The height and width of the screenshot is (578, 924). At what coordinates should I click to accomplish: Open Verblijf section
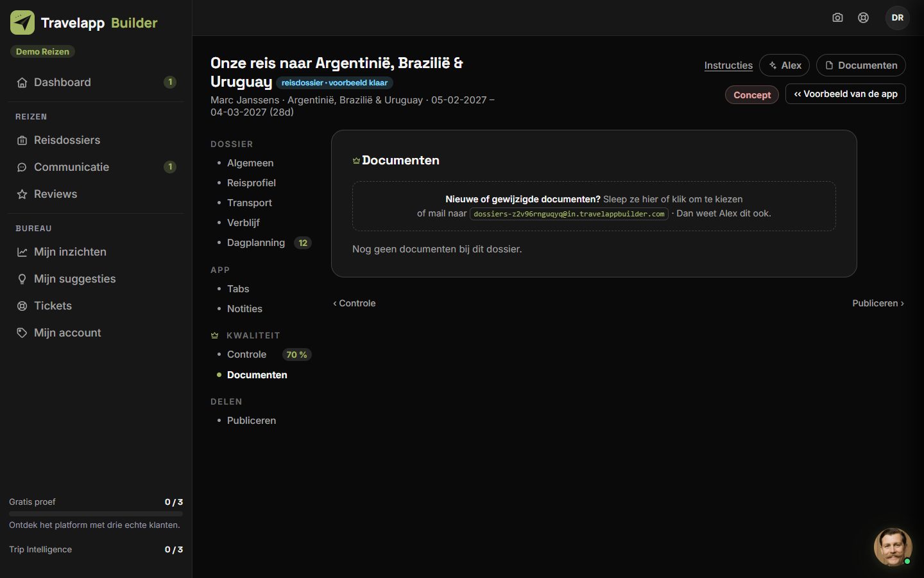pyautogui.click(x=243, y=223)
